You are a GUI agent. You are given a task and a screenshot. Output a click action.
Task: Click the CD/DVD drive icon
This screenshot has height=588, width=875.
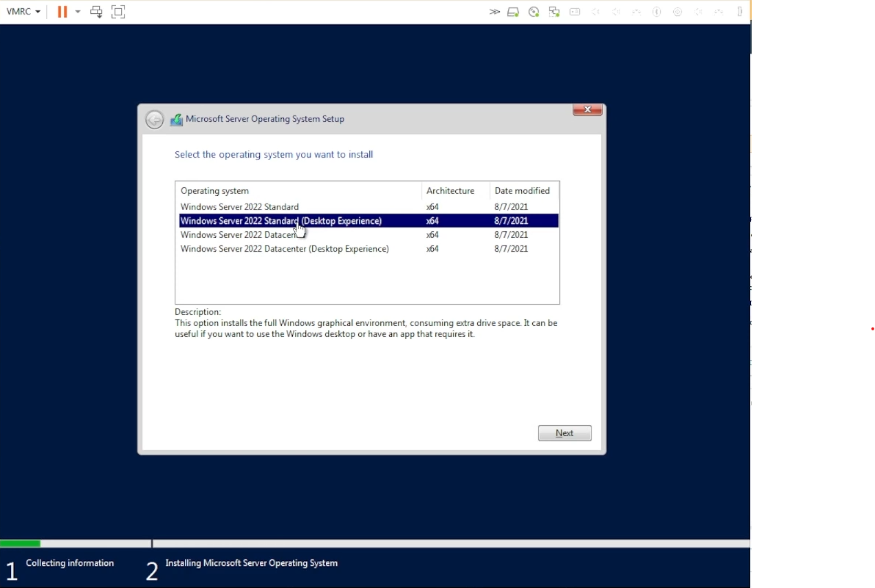pyautogui.click(x=534, y=11)
